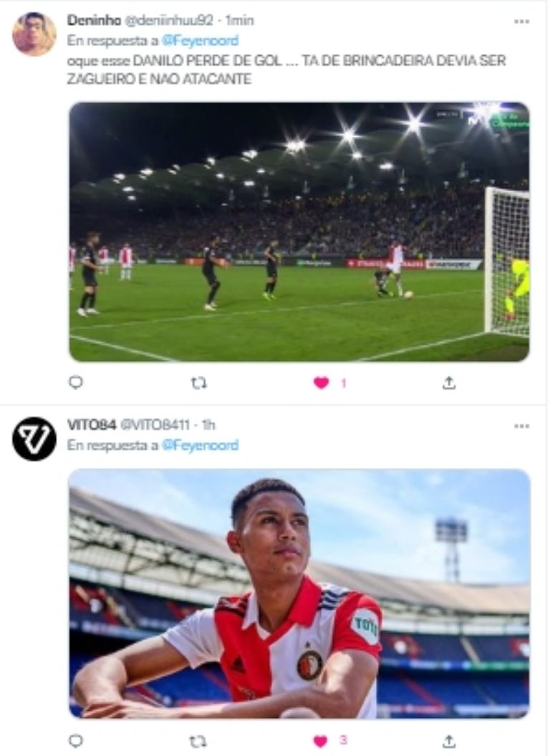Share Deninho's tweet
Viewport: 550px width, 756px height.
(x=448, y=383)
